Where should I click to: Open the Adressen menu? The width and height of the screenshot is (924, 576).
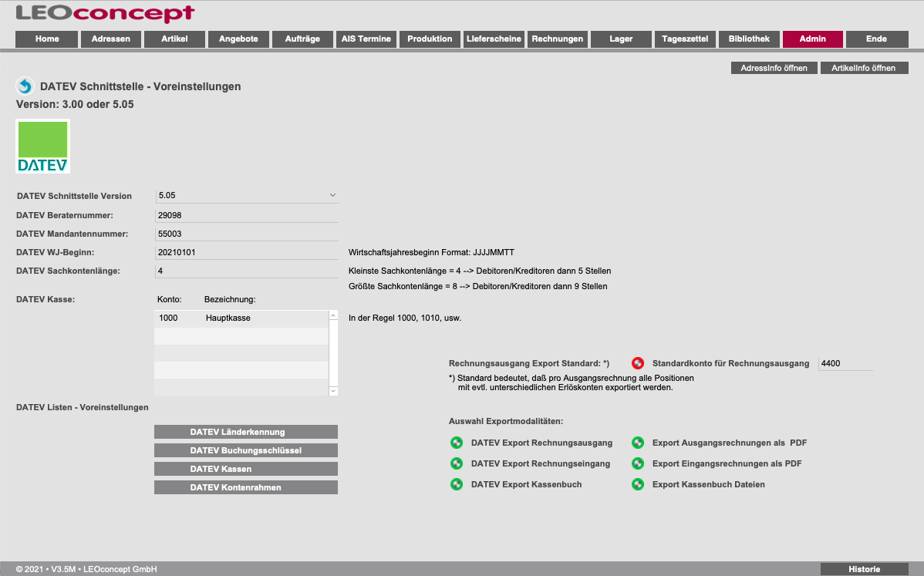tap(111, 39)
